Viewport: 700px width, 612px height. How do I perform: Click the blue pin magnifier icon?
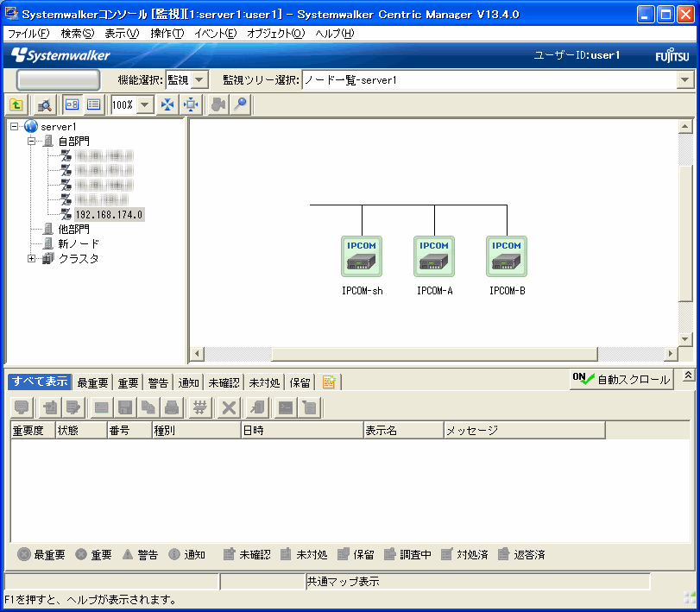point(241,104)
